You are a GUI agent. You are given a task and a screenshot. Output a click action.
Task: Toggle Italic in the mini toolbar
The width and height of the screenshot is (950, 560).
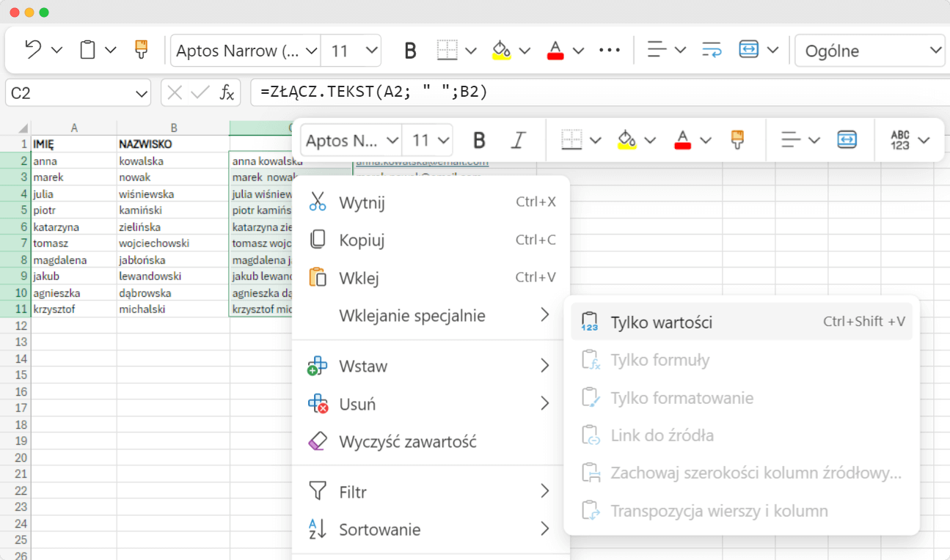pyautogui.click(x=519, y=140)
